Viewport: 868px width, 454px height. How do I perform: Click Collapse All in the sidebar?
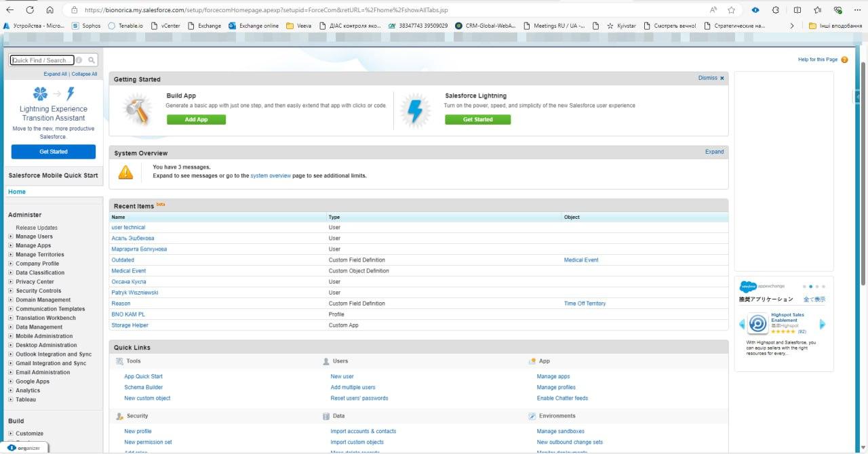(84, 74)
